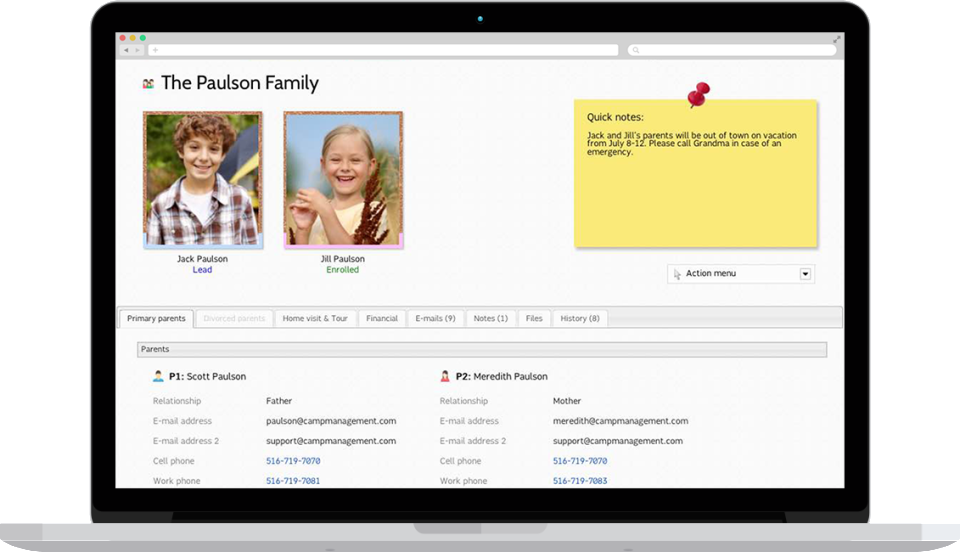The image size is (960, 552).
Task: Click Meredith's support@campmanagement.com address
Action: click(x=617, y=441)
